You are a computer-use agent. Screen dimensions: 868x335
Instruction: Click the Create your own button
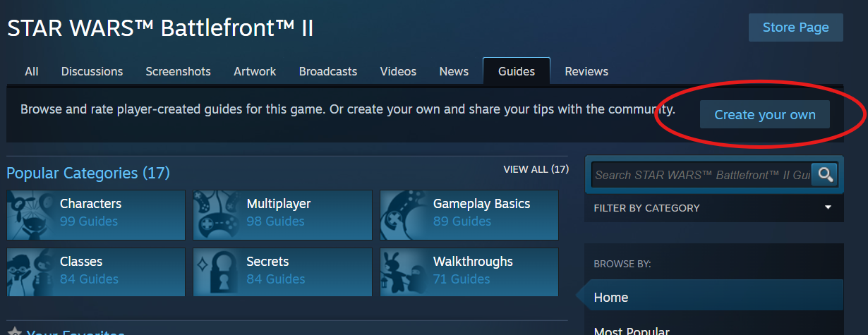pyautogui.click(x=765, y=114)
